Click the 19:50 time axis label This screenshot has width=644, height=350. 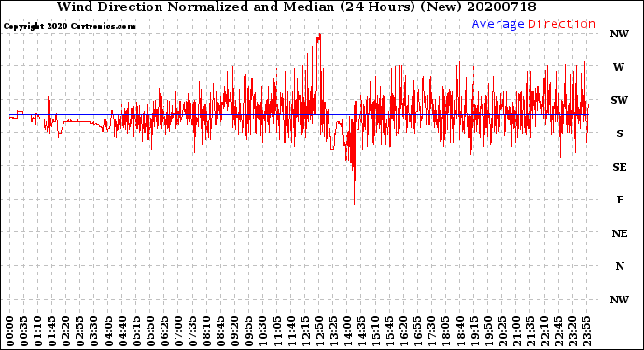pos(488,331)
